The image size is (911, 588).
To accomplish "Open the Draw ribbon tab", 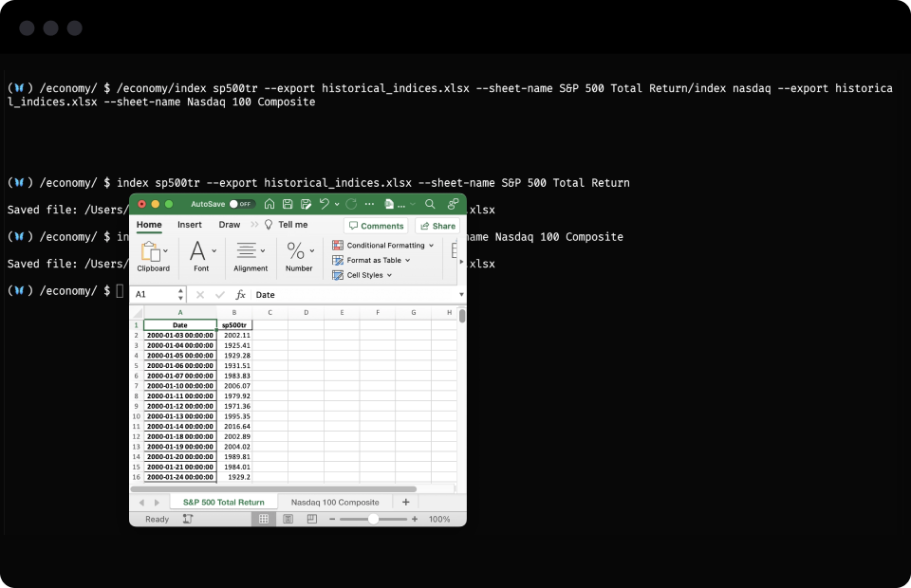I will coord(230,224).
